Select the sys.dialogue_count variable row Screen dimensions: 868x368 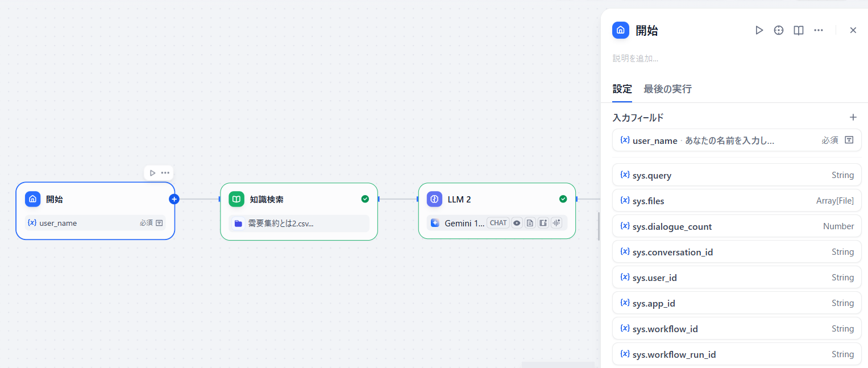click(x=737, y=226)
